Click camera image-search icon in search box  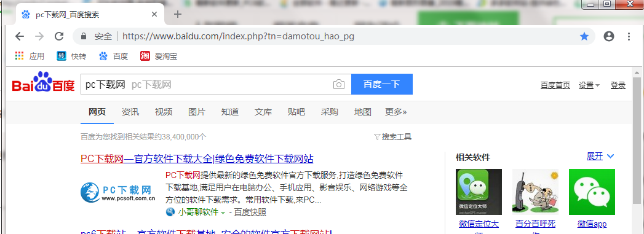(338, 84)
